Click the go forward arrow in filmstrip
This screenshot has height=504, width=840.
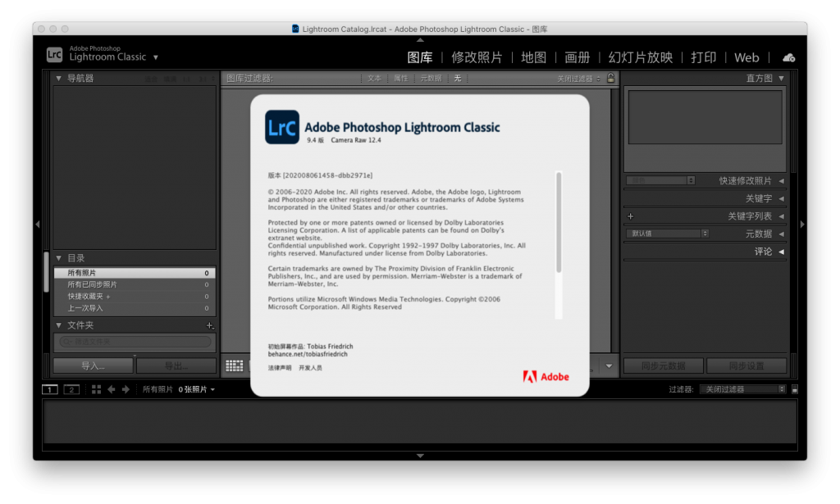[126, 389]
